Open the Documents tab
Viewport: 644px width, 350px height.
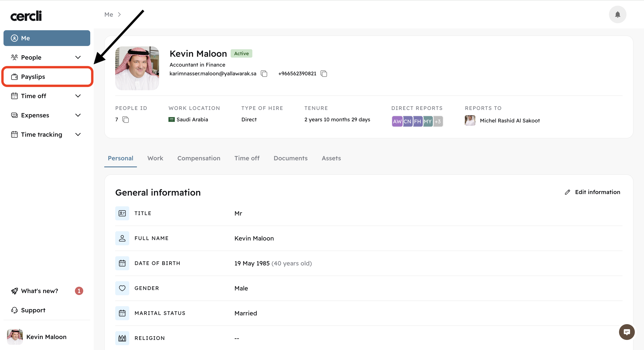pos(290,158)
